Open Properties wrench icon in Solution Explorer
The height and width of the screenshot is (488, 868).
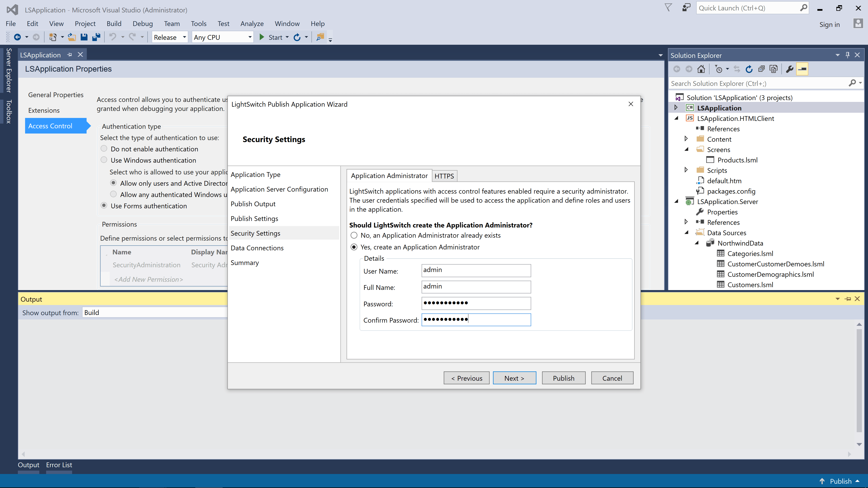(x=790, y=69)
